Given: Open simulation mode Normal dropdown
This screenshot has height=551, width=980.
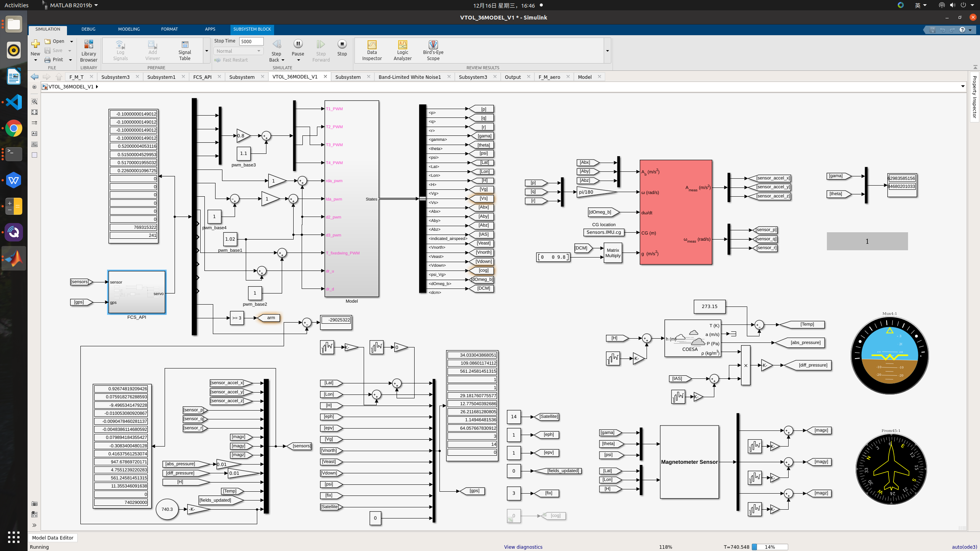Looking at the screenshot, I should [238, 51].
